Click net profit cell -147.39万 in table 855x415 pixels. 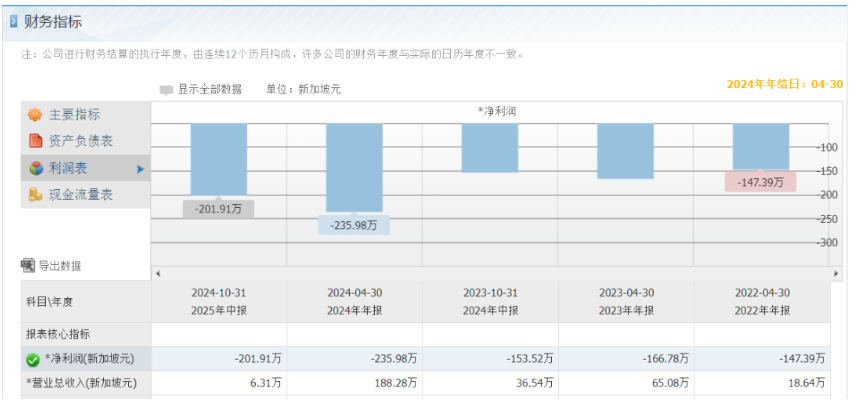pyautogui.click(x=762, y=358)
